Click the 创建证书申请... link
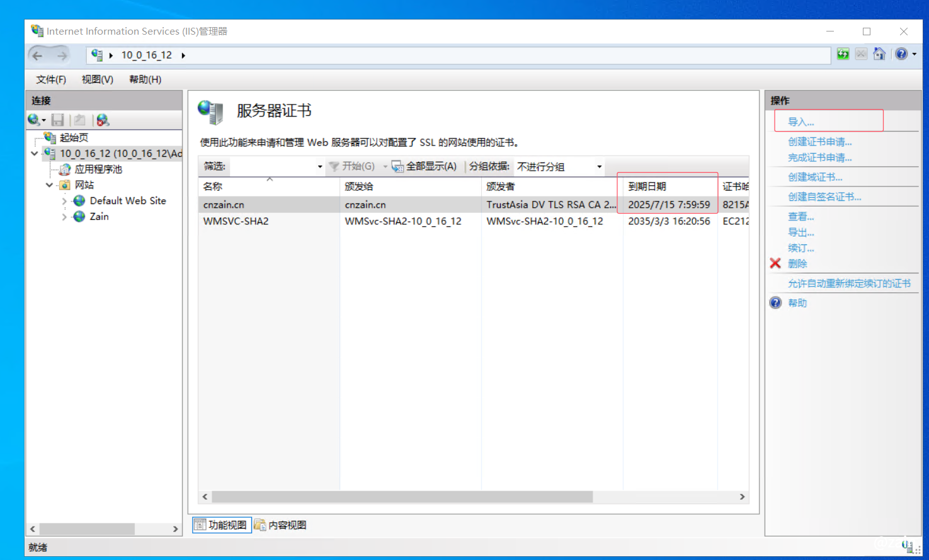Screen dimensions: 929x560 (820, 142)
